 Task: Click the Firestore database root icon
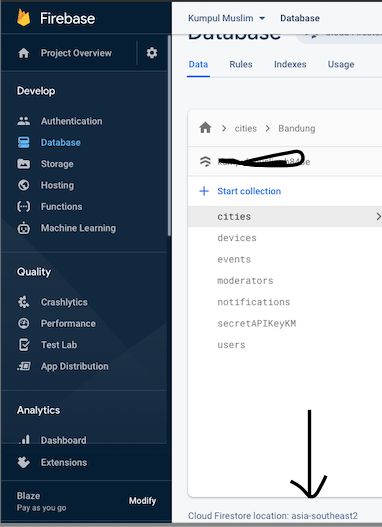[205, 162]
